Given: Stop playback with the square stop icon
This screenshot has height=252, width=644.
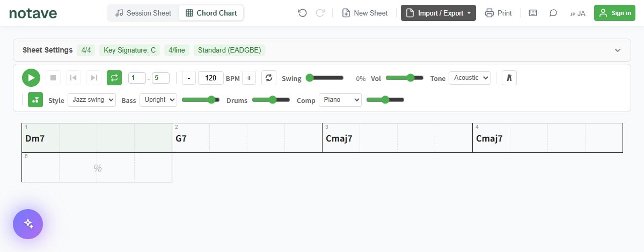Looking at the screenshot, I should (53, 78).
